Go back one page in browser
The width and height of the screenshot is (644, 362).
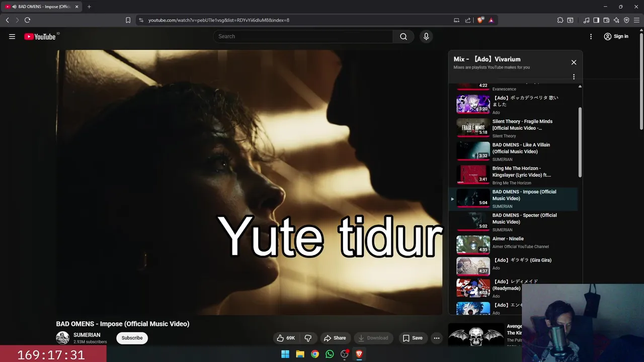[x=7, y=20]
